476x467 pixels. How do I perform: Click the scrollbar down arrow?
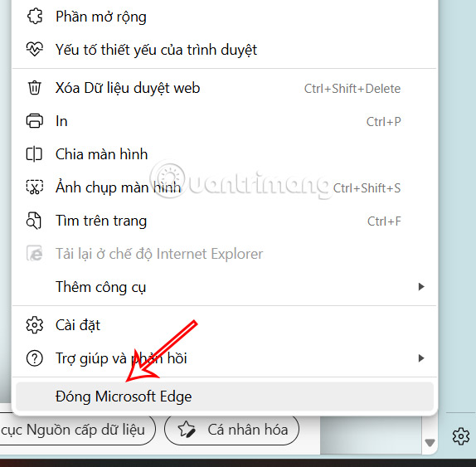tap(430, 443)
